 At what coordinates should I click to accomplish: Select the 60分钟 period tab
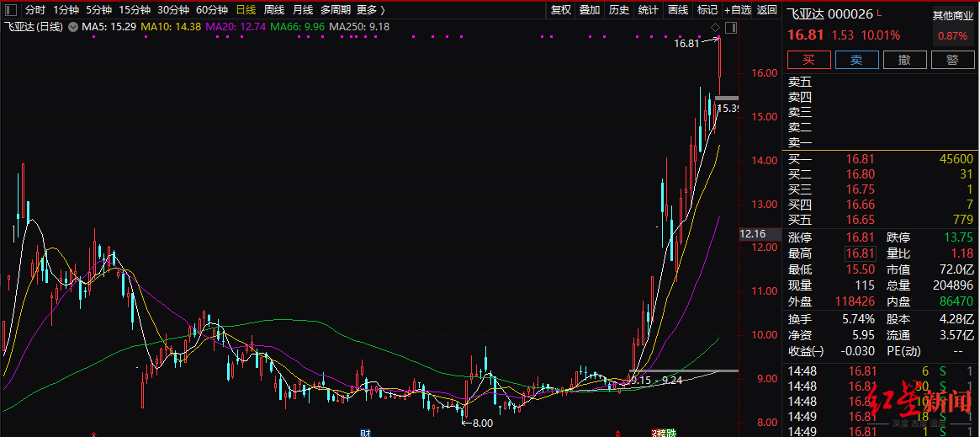pos(212,10)
